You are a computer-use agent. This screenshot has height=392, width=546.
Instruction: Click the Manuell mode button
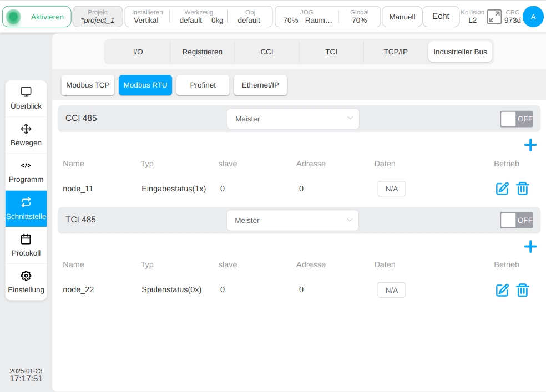point(402,16)
